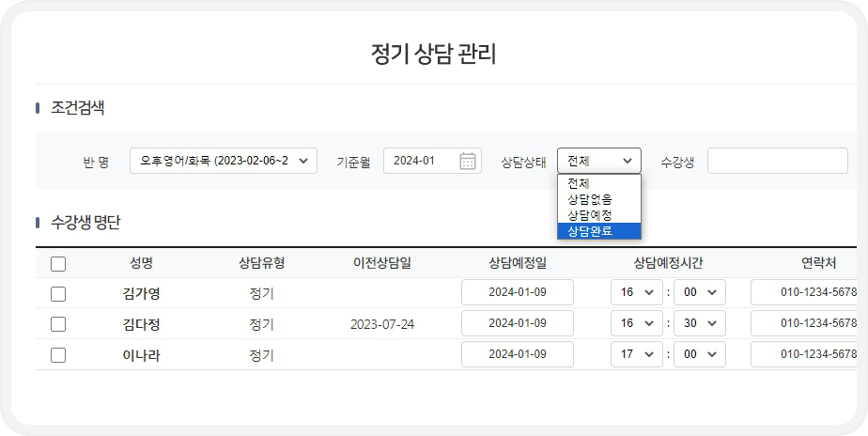
Task: Open the hour dropdown for 김다정
Action: (x=637, y=323)
